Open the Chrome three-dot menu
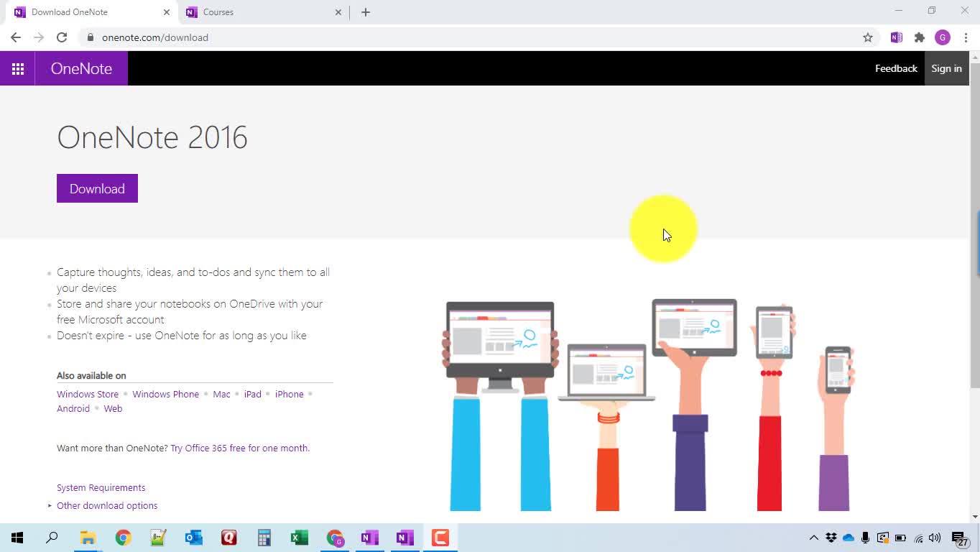 pos(966,37)
